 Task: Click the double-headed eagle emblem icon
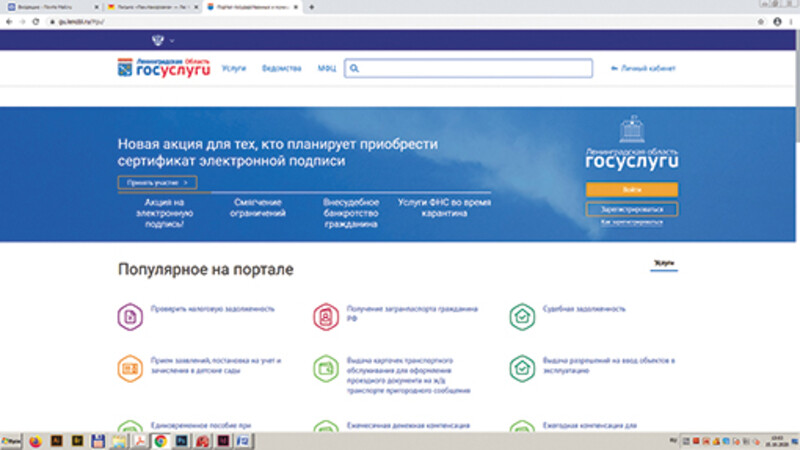(158, 40)
